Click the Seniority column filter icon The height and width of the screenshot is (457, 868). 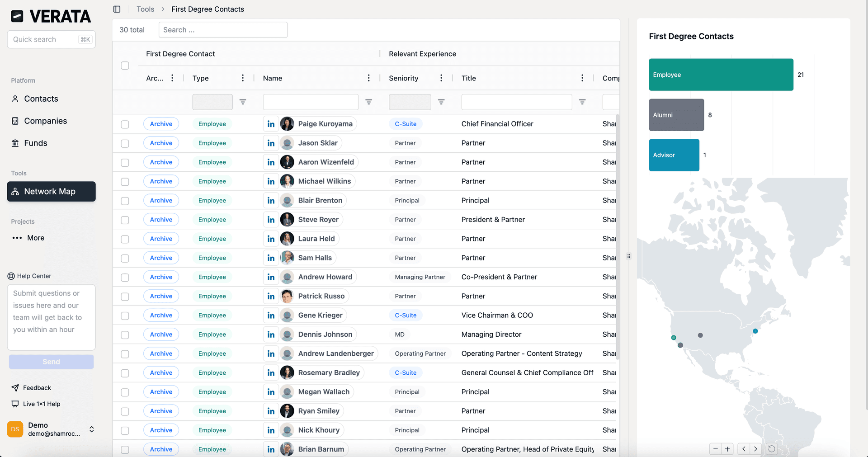coord(441,102)
